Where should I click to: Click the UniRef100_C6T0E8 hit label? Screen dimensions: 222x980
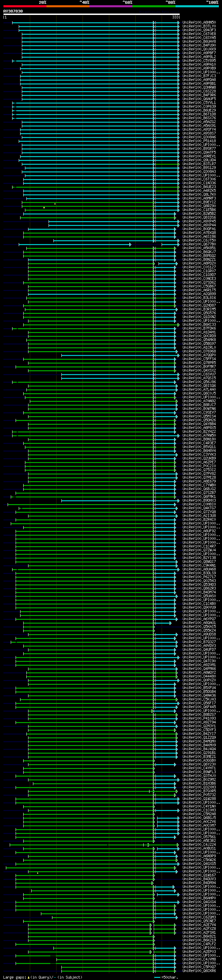tap(199, 34)
